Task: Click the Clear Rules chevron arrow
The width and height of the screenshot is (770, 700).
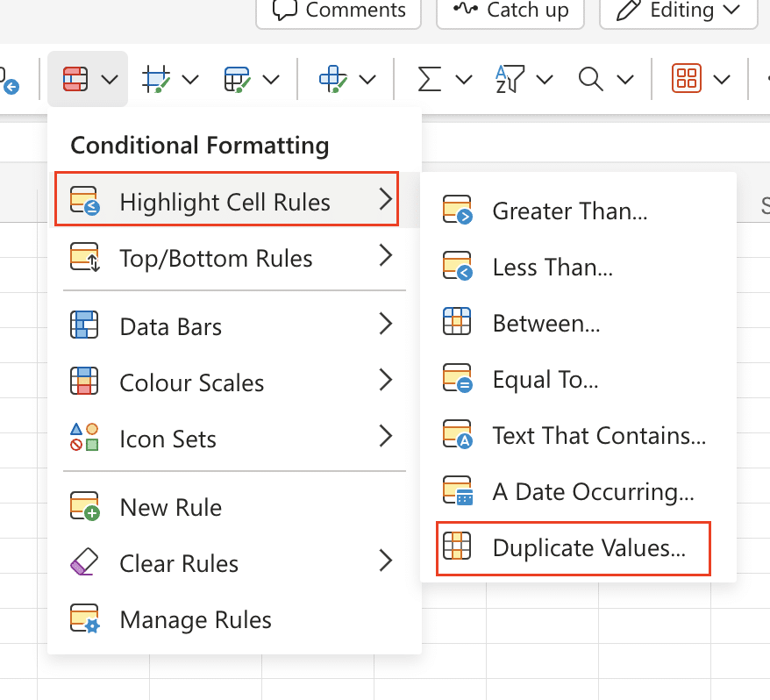Action: coord(386,561)
